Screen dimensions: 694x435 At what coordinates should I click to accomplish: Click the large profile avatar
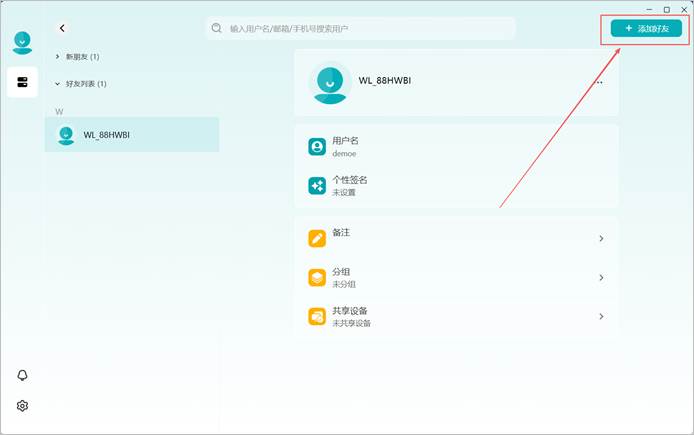coord(330,84)
